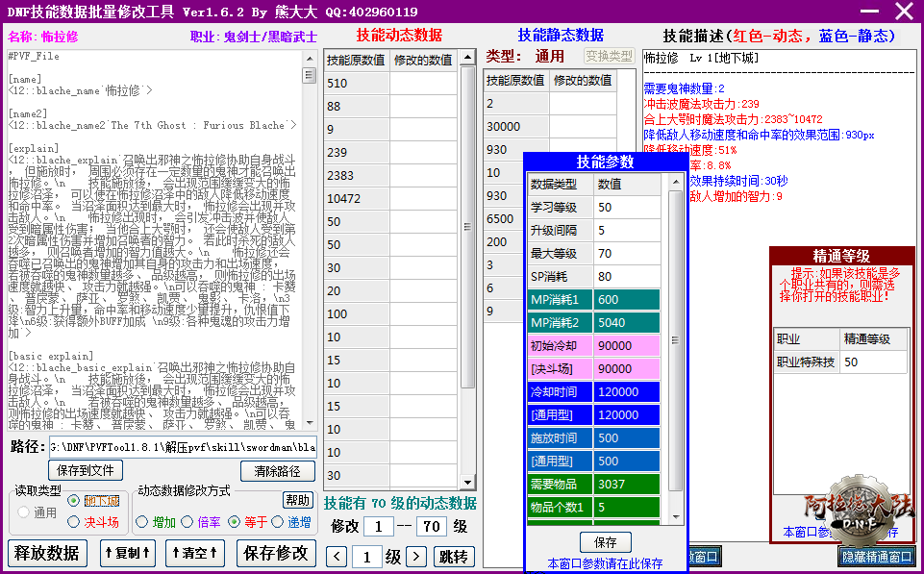Click up arrow of 技能参数 list scrollbar

675,182
